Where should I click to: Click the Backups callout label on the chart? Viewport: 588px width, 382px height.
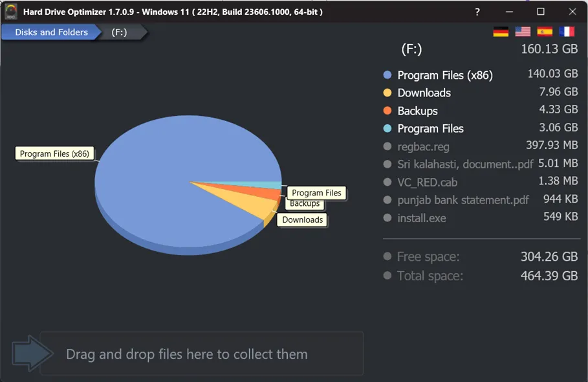[x=304, y=203]
